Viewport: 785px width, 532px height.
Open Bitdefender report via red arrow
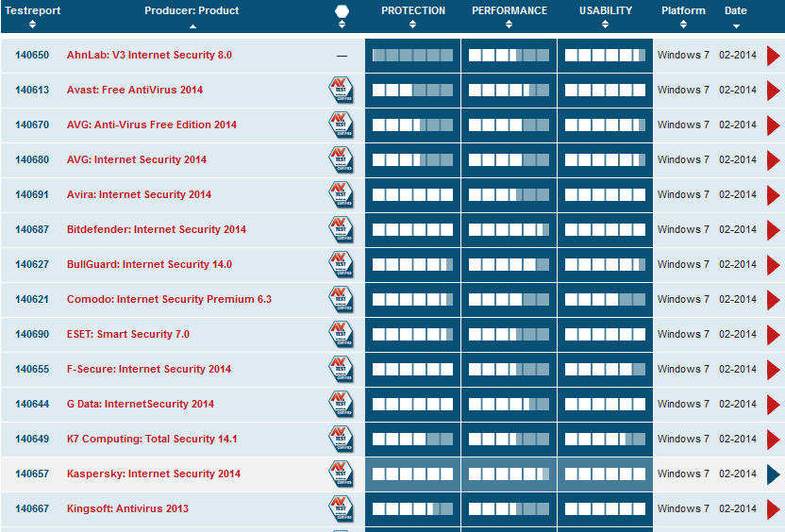point(774,230)
